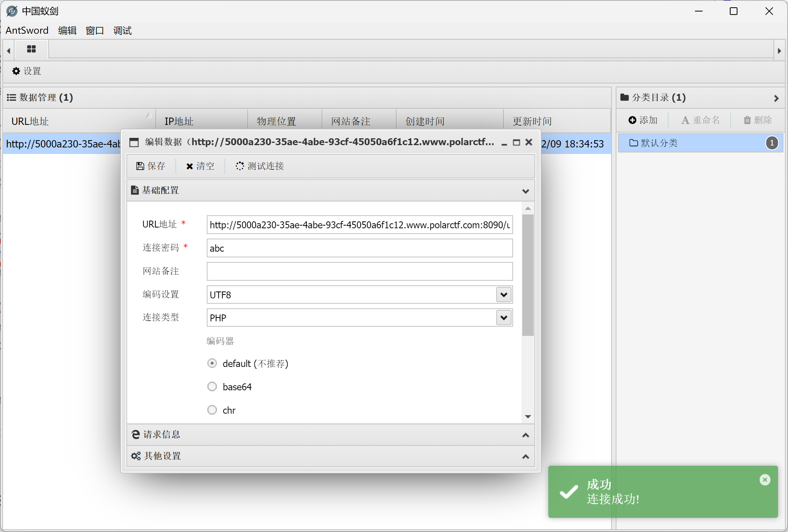This screenshot has height=532, width=788.
Task: Click the Settings (设置) gear icon
Action: point(16,71)
